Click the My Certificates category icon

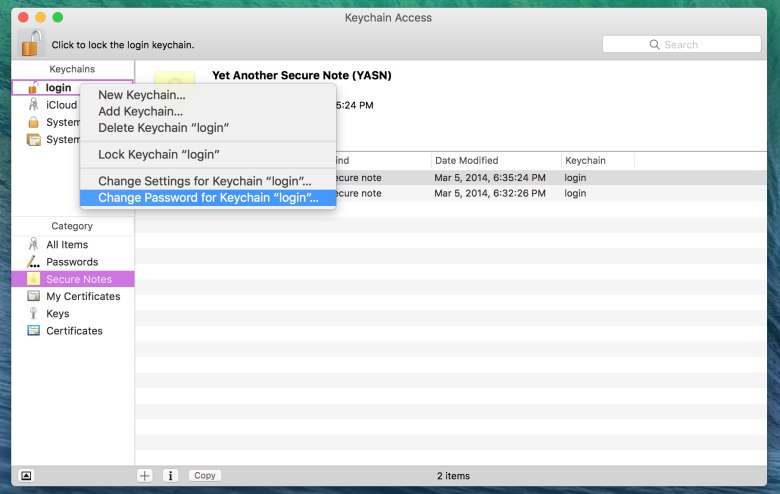coord(34,297)
